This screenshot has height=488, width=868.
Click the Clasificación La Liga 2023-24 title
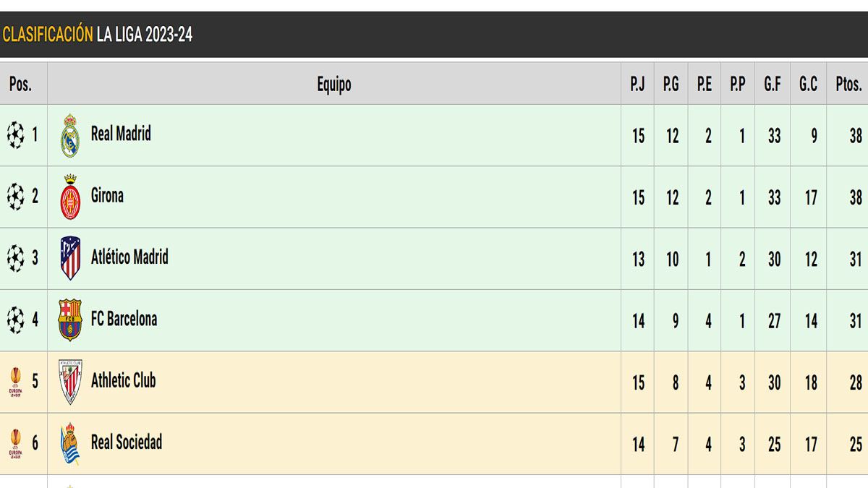[98, 35]
